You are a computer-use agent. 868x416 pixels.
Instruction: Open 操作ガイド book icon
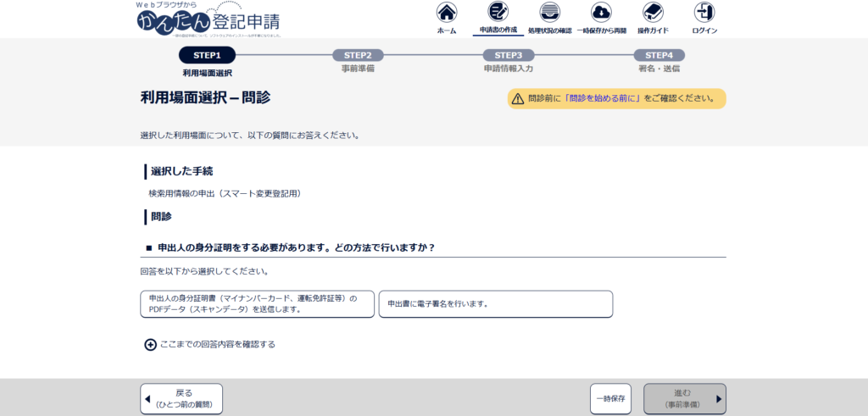pos(653,13)
